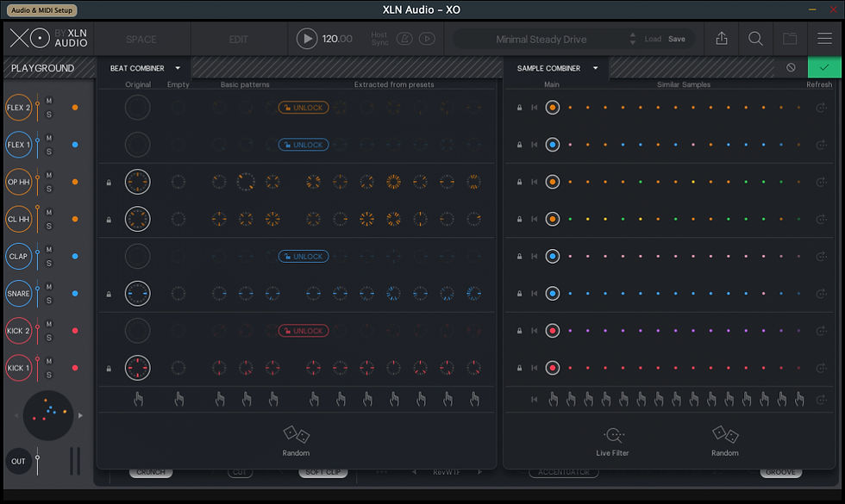Open the search magnifier icon
Screen dimensions: 845x504
click(755, 39)
